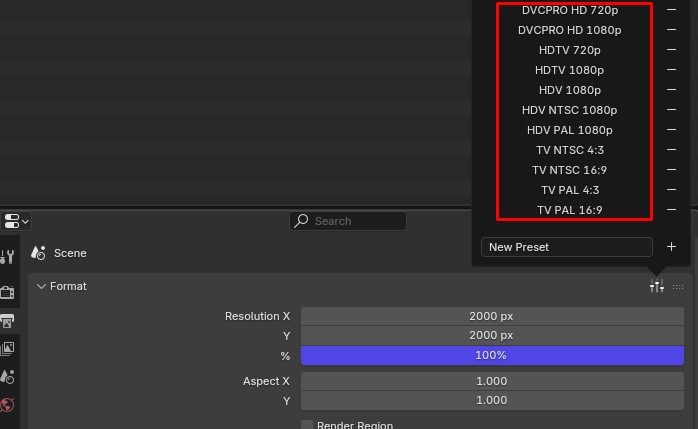Click Aspect Y 1.000 field

[492, 400]
